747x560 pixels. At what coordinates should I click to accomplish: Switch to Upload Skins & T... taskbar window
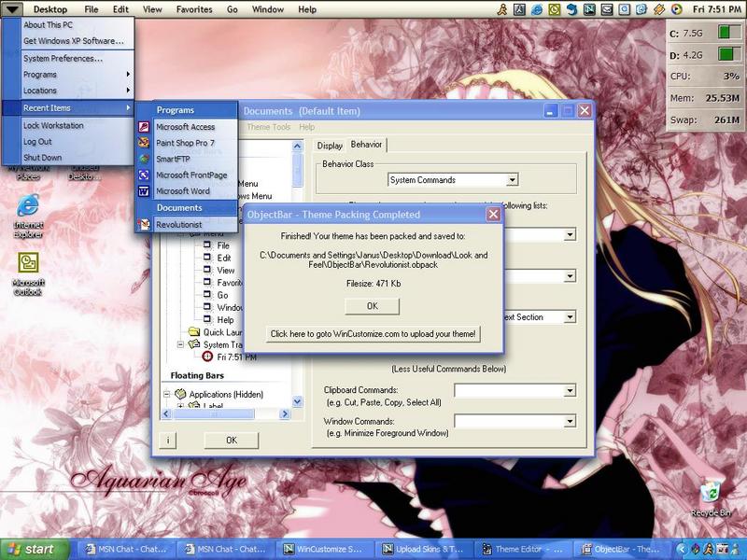(424, 550)
